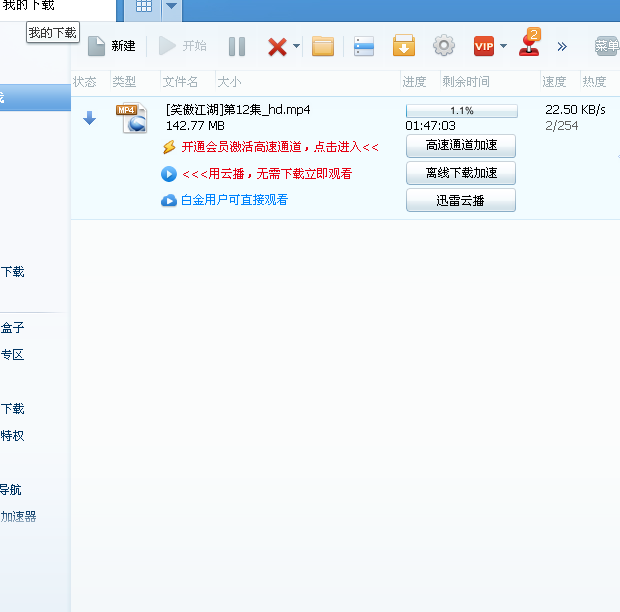Viewport: 620px width, 612px height.
Task: Click the Start play triangle icon
Action: 167,46
